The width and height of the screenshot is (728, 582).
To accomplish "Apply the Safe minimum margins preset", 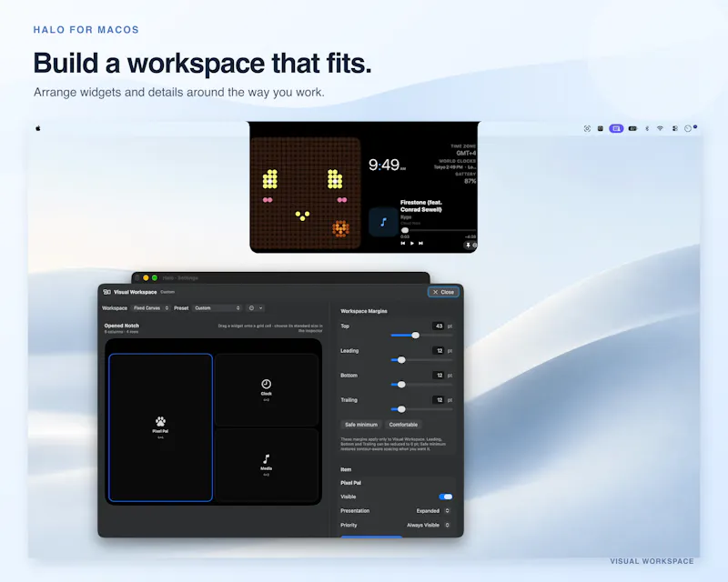I will coord(361,425).
